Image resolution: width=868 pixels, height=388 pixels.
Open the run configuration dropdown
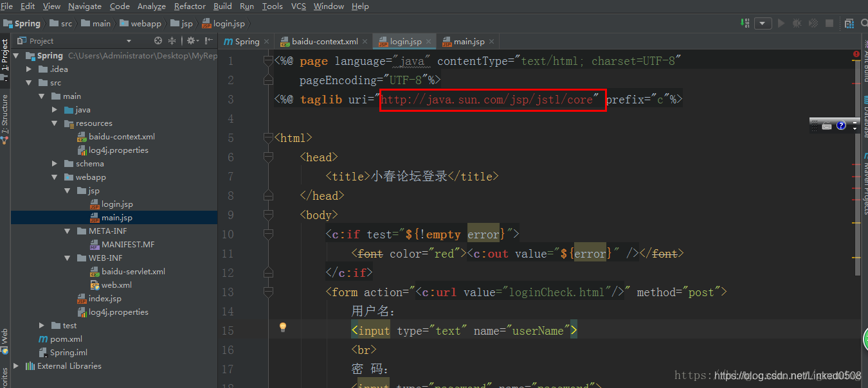(763, 23)
